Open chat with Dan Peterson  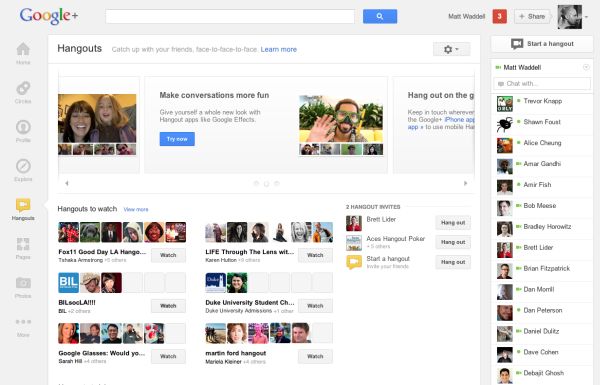543,313
